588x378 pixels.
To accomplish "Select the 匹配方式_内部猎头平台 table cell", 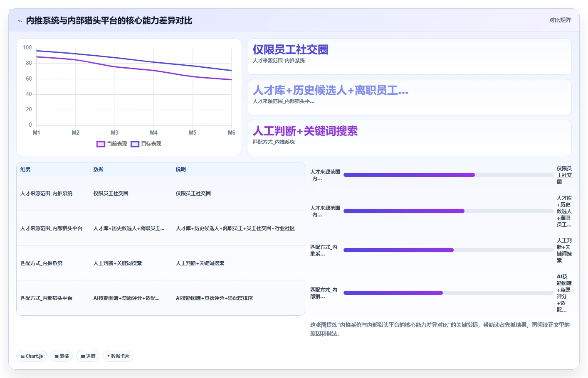I will click(46, 298).
